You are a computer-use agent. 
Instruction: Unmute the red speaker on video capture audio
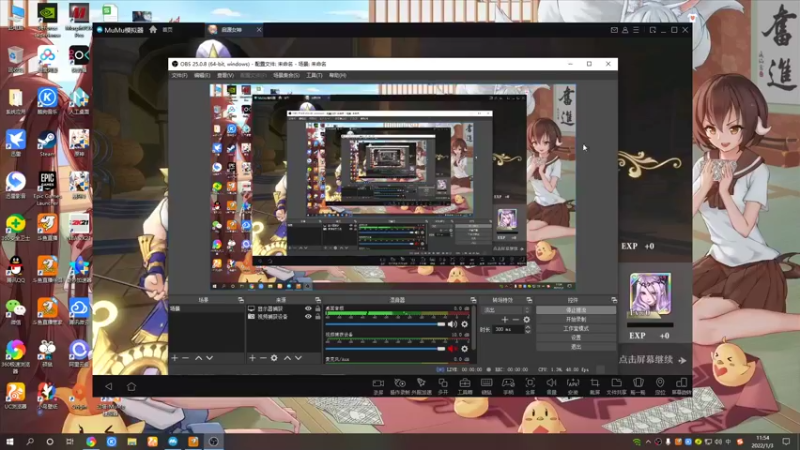pyautogui.click(x=453, y=349)
